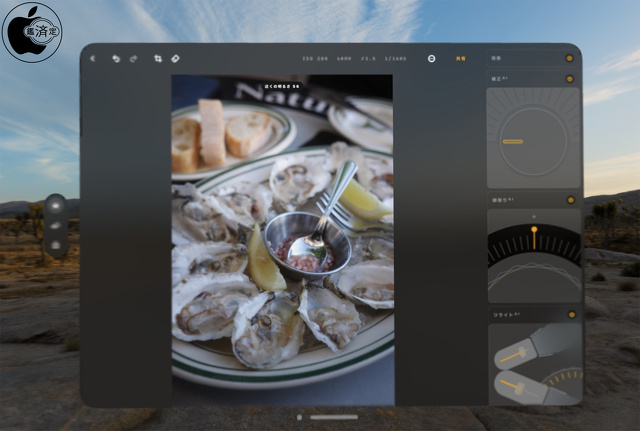Close the window with the bottom dot
640x431 pixels.
click(x=299, y=417)
